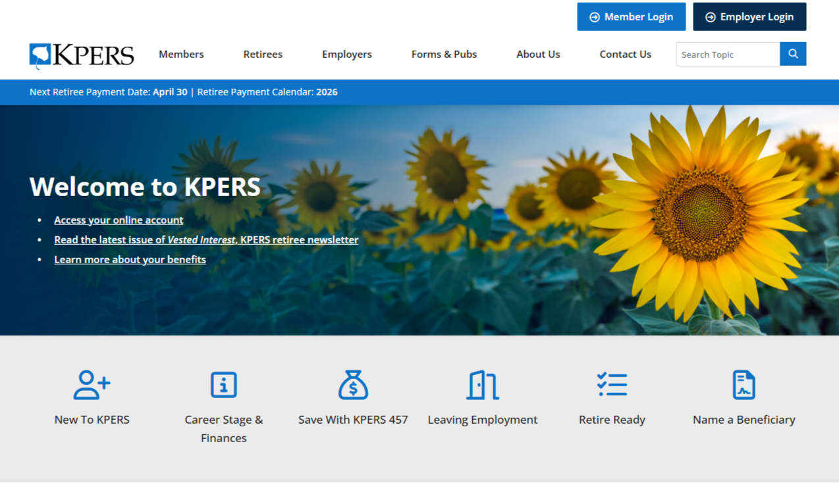Click the Retire Ready label
Viewport: 839px width, 504px height.
tap(612, 420)
